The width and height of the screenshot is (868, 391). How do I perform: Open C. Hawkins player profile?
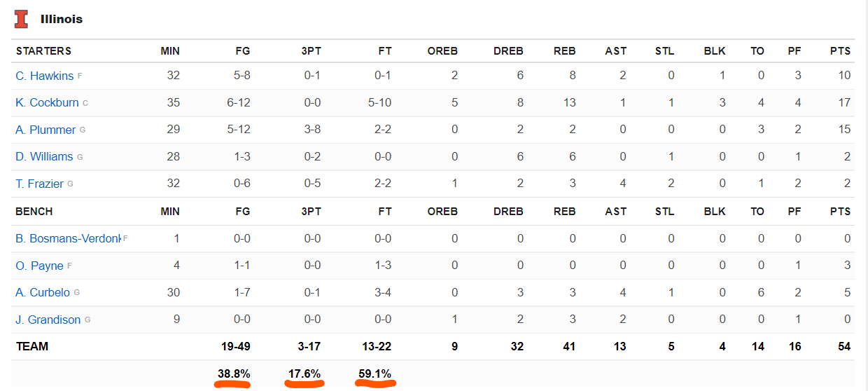[x=45, y=76]
